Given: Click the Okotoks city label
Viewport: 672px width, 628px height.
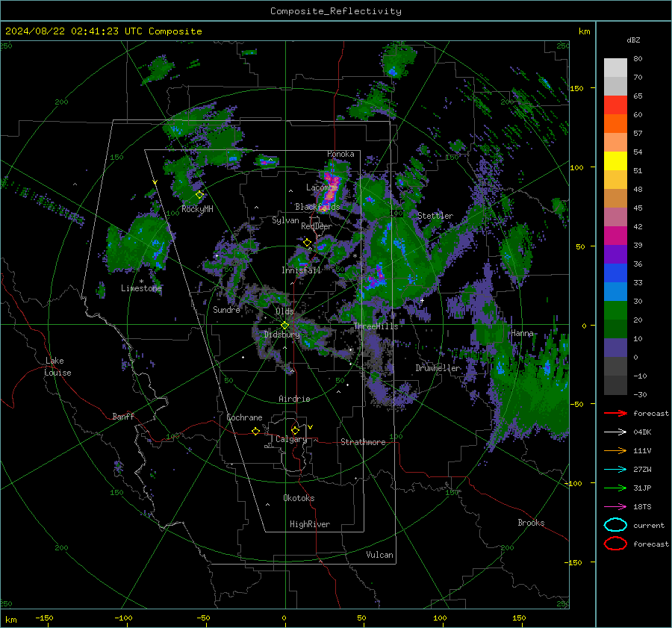Looking at the screenshot, I should (299, 498).
